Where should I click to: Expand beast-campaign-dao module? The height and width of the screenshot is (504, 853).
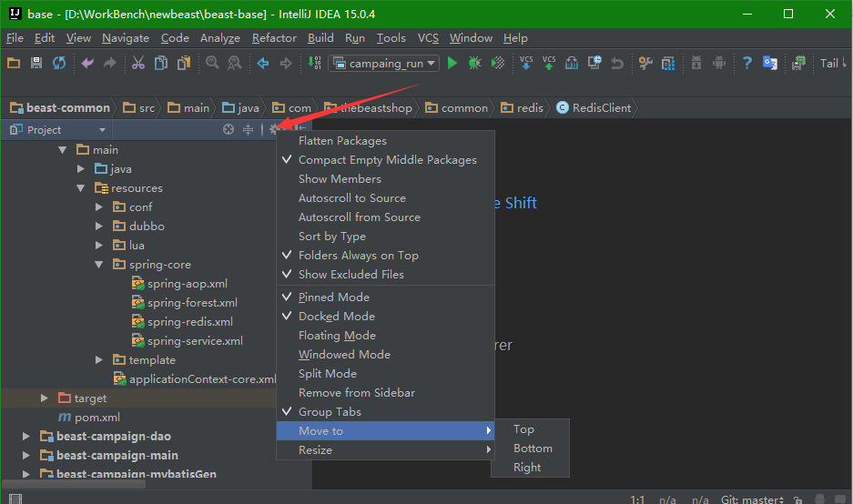(x=26, y=436)
